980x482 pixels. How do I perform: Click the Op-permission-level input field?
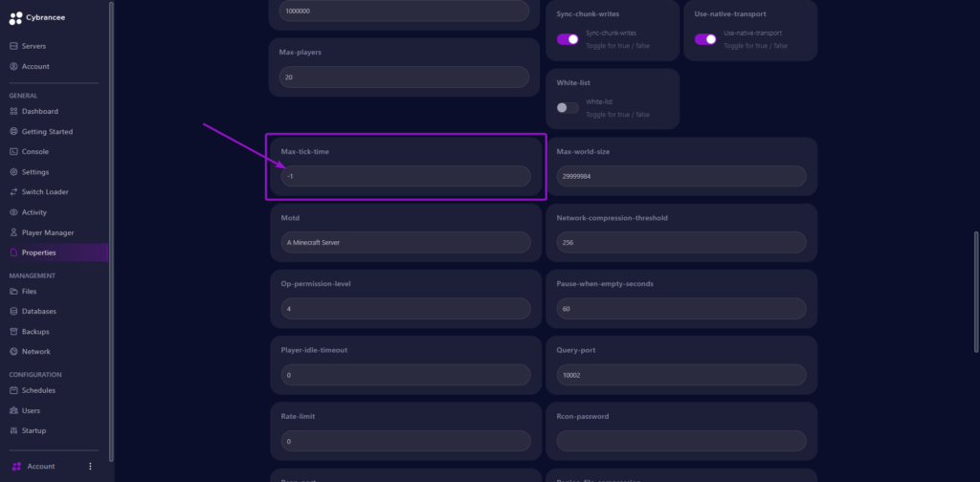click(406, 309)
